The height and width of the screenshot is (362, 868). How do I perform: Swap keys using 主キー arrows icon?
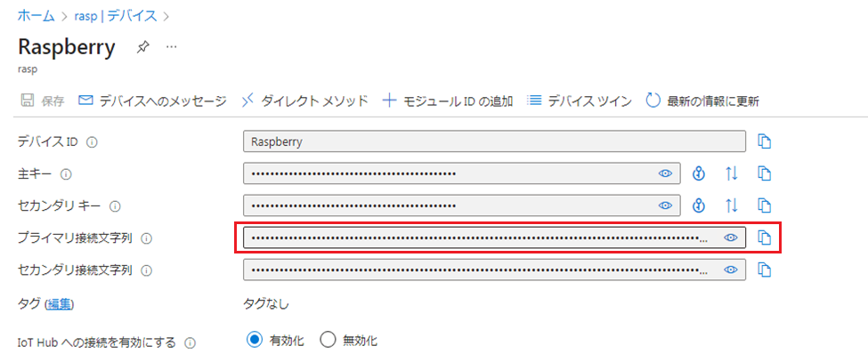coord(732,173)
